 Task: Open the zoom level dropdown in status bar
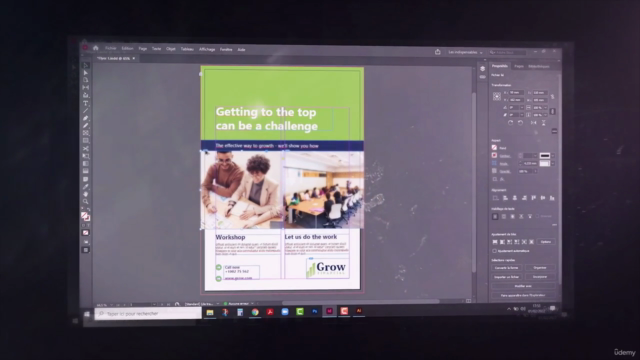pos(111,305)
